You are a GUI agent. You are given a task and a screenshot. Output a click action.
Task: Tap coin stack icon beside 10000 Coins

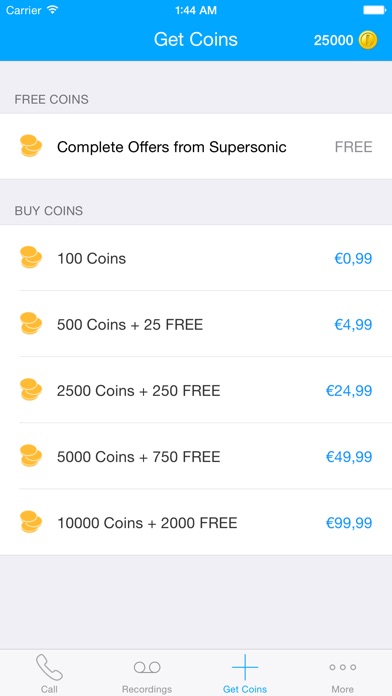(31, 522)
